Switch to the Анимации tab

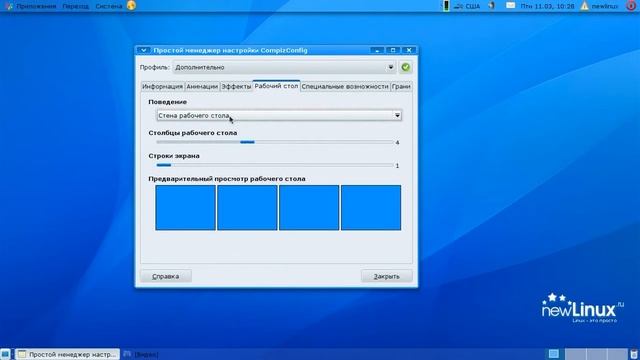coord(202,87)
